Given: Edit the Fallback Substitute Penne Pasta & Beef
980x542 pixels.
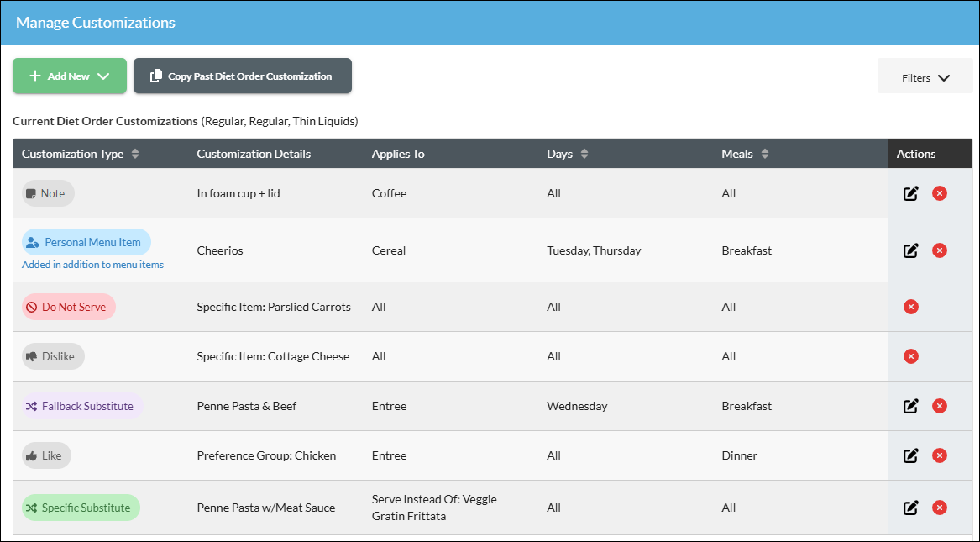Looking at the screenshot, I should pyautogui.click(x=910, y=406).
